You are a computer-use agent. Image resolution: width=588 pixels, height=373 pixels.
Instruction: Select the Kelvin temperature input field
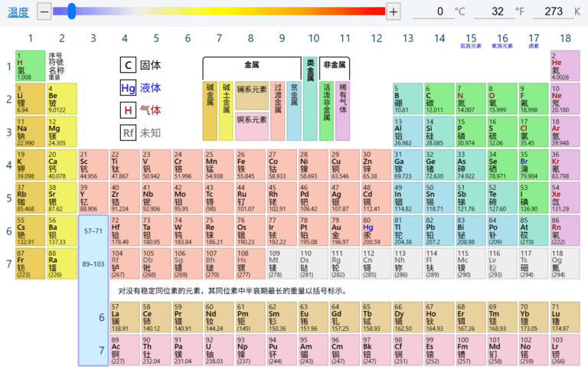553,11
